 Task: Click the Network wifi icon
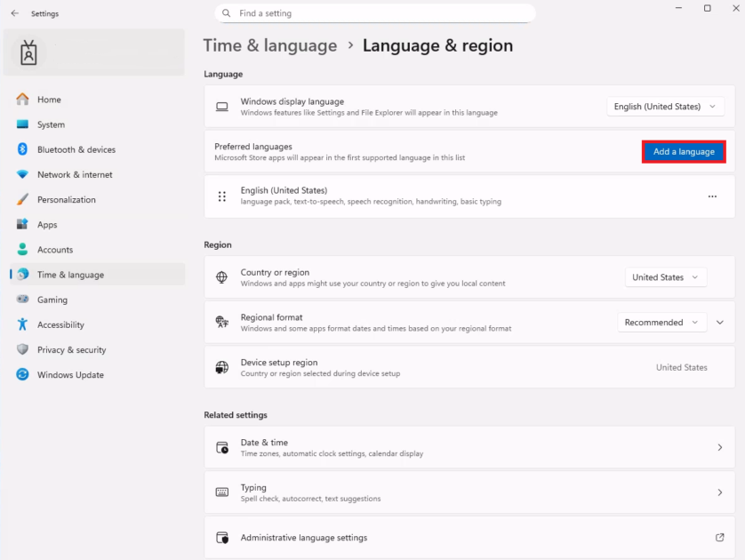point(22,174)
